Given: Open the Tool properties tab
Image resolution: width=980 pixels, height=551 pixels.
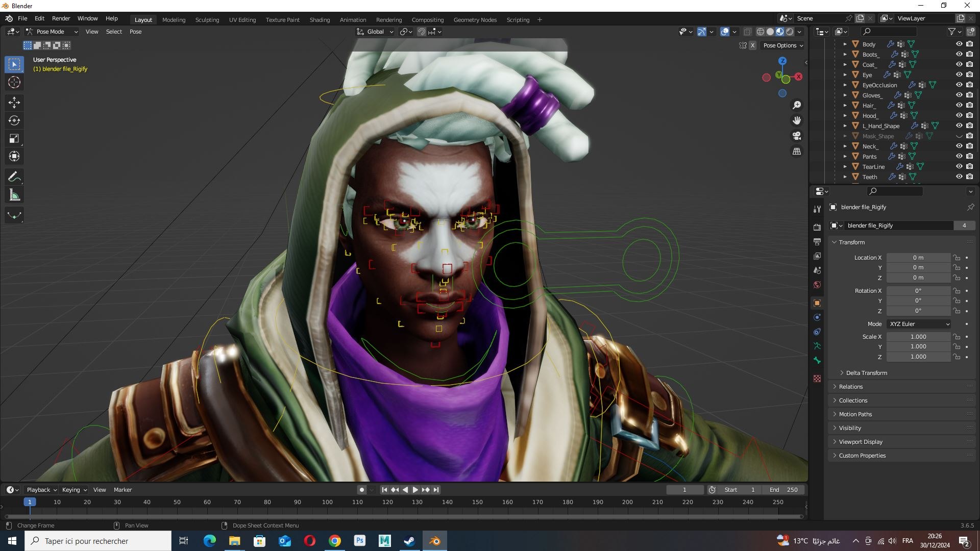Looking at the screenshot, I should coord(817,209).
